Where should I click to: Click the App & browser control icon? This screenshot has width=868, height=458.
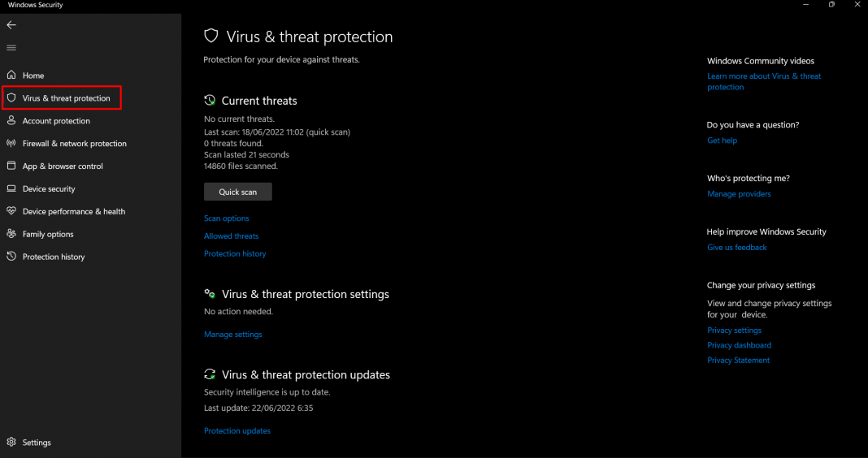(11, 166)
